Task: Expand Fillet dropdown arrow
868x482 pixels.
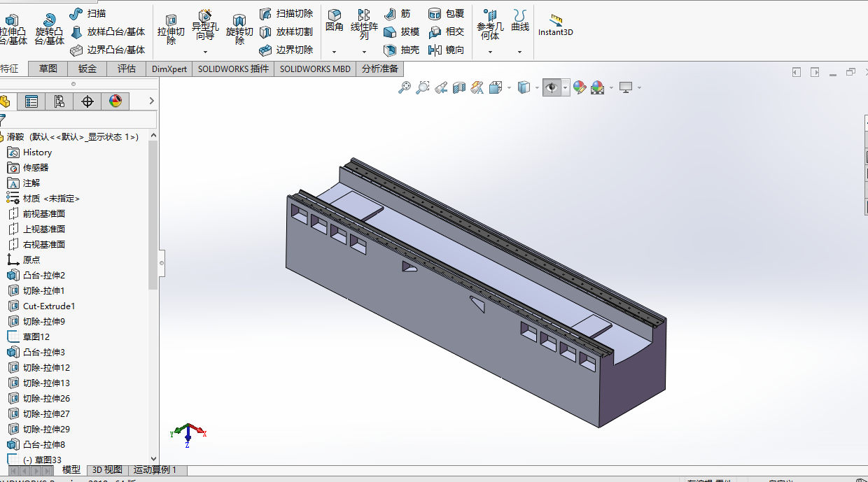Action: (334, 52)
